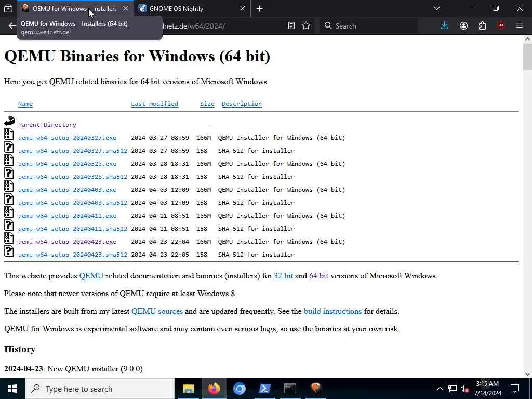Click the Parent Directory back-arrow folder icon
The height and width of the screenshot is (399, 532).
click(9, 121)
